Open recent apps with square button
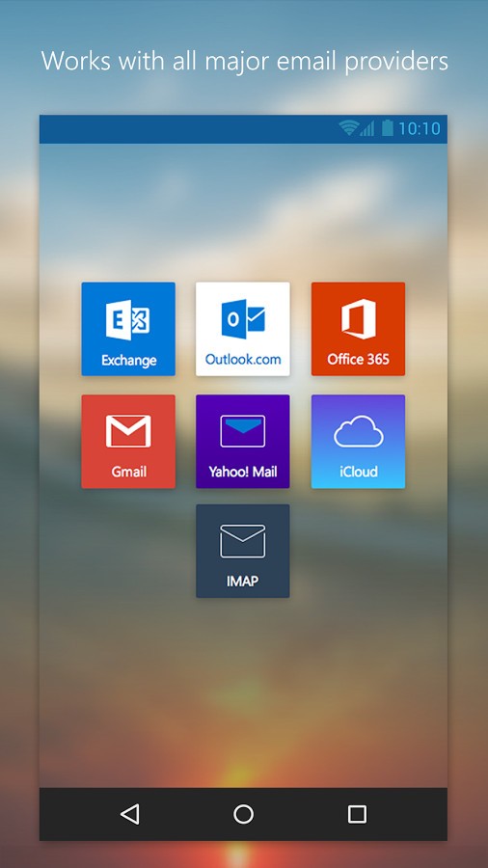Viewport: 488px width, 868px height. 357,814
